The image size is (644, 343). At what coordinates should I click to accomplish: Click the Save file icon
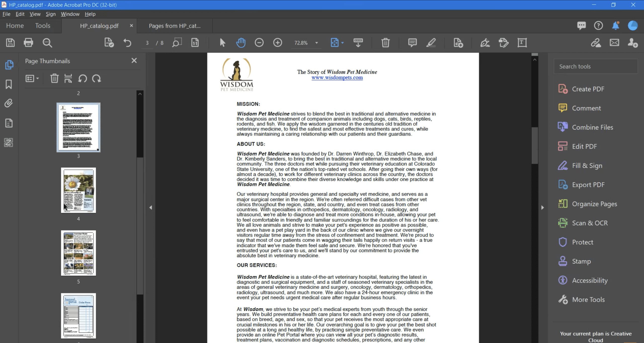click(10, 43)
